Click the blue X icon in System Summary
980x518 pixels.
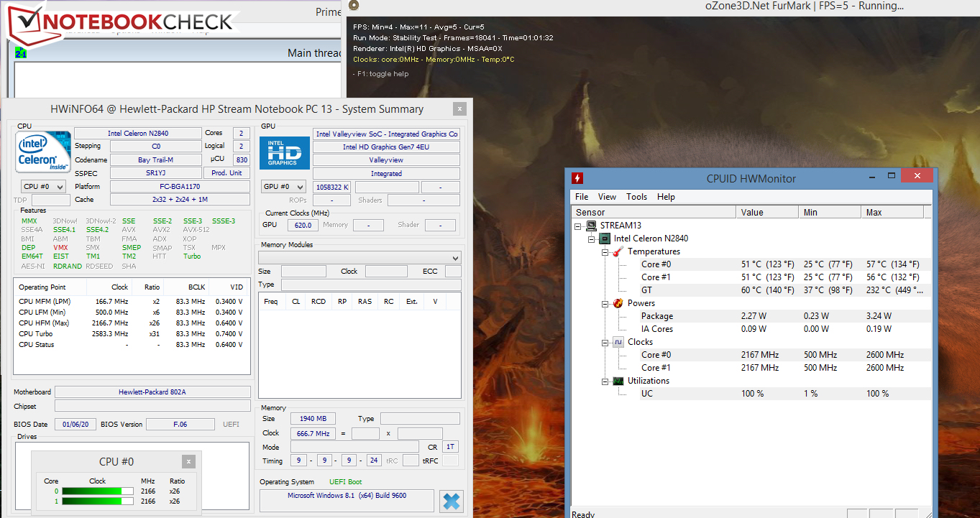451,501
